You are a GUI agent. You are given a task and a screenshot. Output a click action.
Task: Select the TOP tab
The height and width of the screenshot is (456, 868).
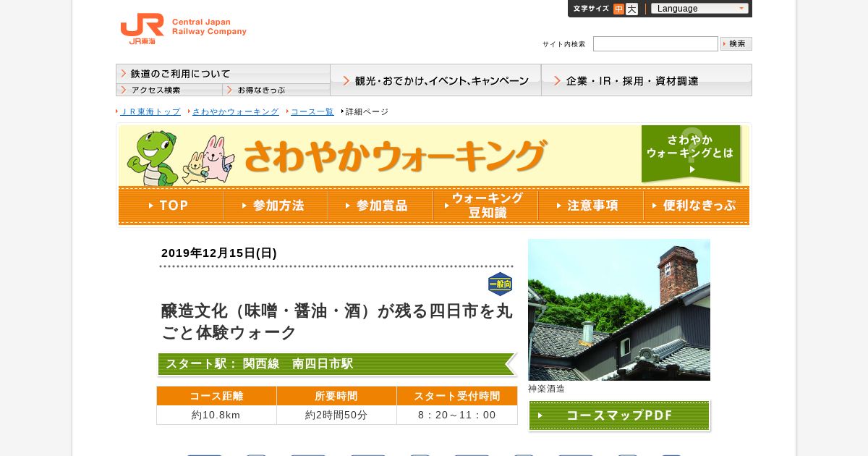[171, 206]
